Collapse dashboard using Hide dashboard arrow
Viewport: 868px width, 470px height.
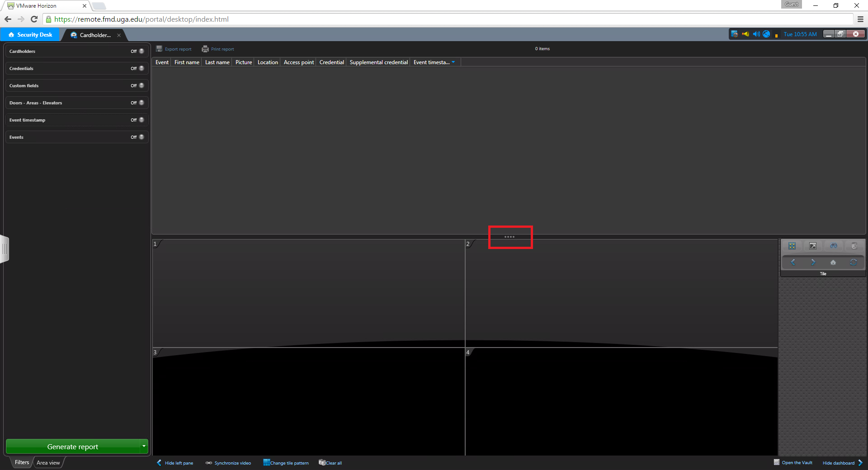860,463
